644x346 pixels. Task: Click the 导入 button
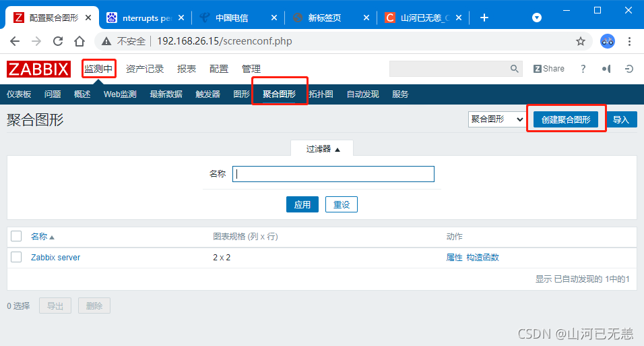[621, 119]
